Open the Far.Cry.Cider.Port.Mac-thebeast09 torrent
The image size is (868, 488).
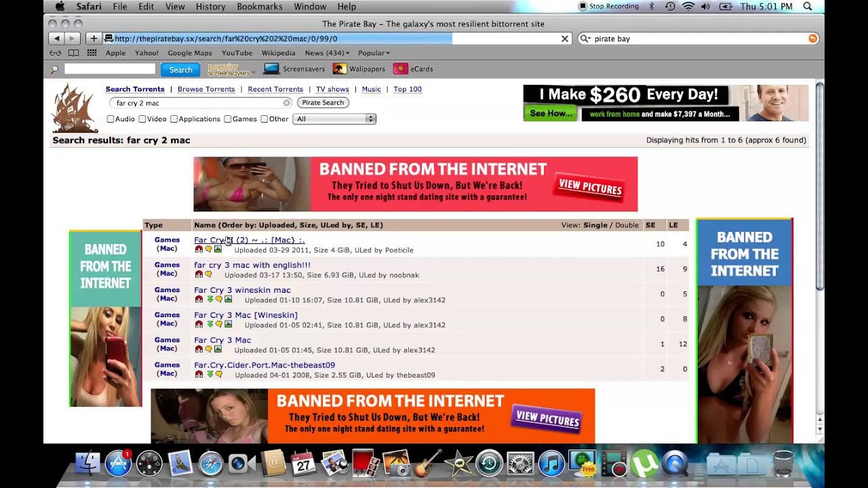264,365
